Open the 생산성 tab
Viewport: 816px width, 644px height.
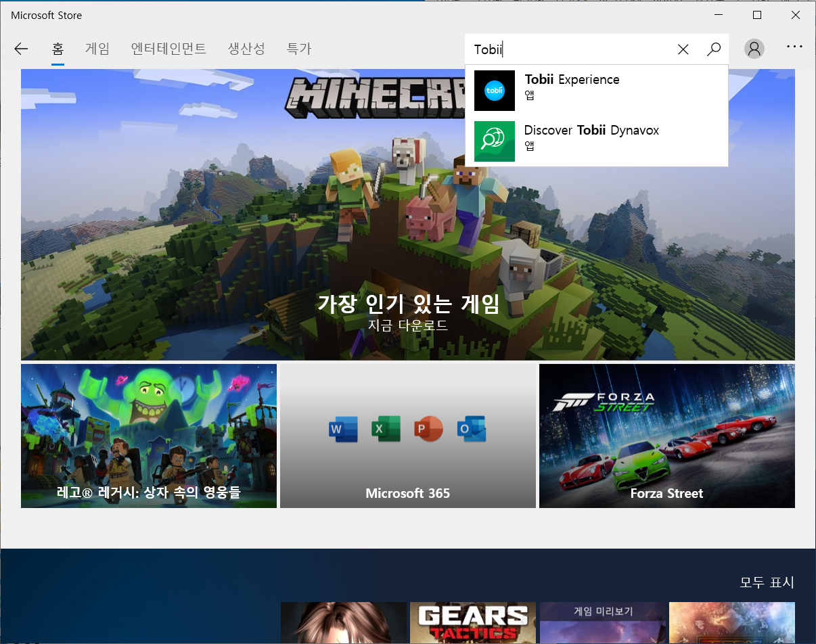point(246,49)
